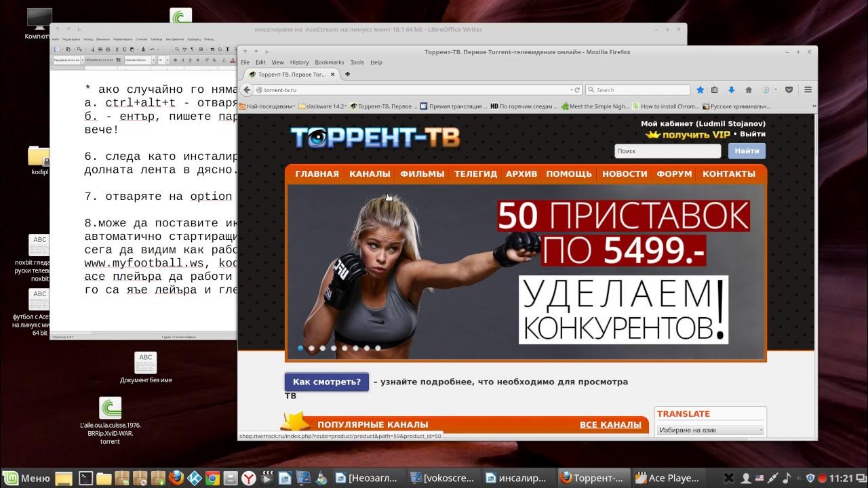Open the kodipl folder on the desktop

(x=39, y=161)
